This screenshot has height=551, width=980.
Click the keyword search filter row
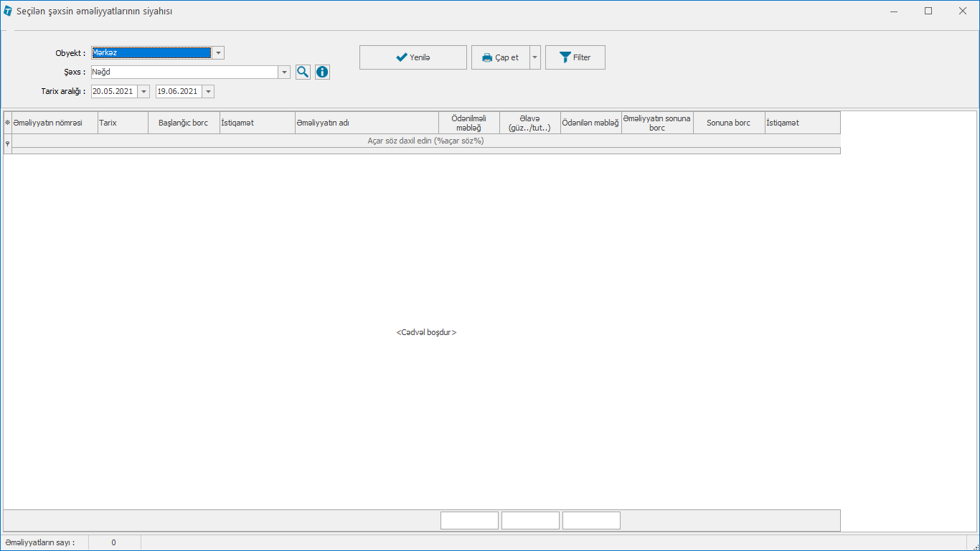click(425, 141)
